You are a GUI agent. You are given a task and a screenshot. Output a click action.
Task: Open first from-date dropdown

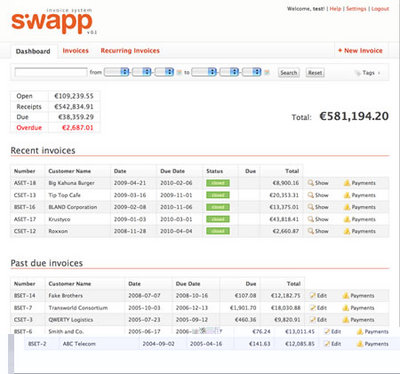click(x=117, y=72)
